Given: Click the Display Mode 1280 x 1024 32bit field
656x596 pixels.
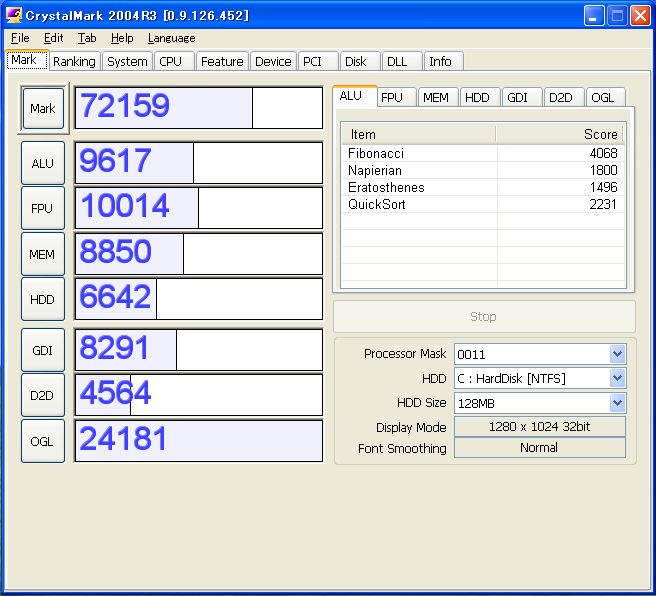Looking at the screenshot, I should 540,427.
